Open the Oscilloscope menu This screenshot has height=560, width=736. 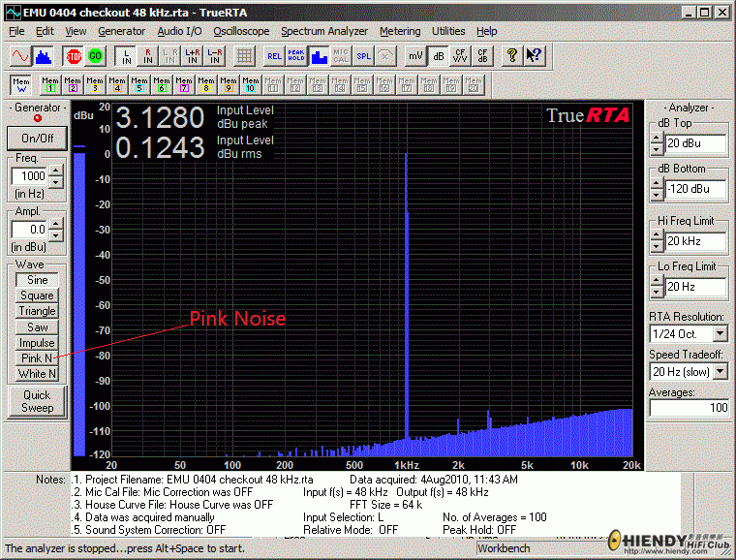[x=241, y=31]
